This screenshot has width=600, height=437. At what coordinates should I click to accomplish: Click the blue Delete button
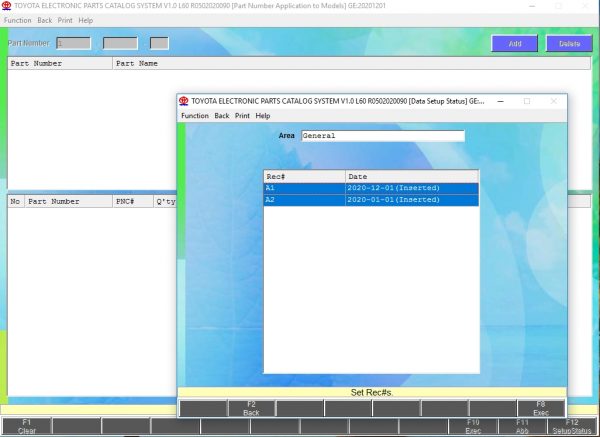pyautogui.click(x=569, y=44)
